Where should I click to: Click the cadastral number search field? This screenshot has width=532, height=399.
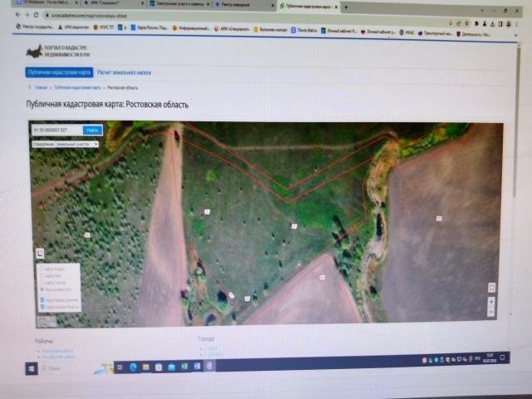[57, 130]
